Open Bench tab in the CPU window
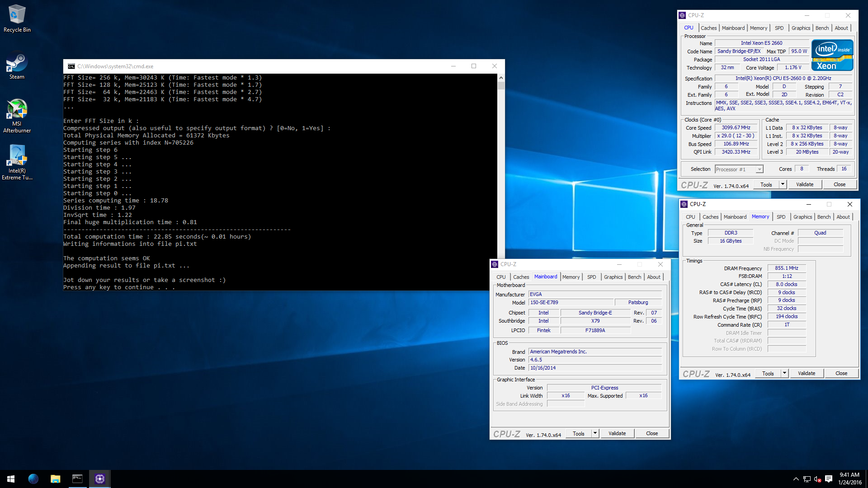The height and width of the screenshot is (488, 868). tap(822, 28)
